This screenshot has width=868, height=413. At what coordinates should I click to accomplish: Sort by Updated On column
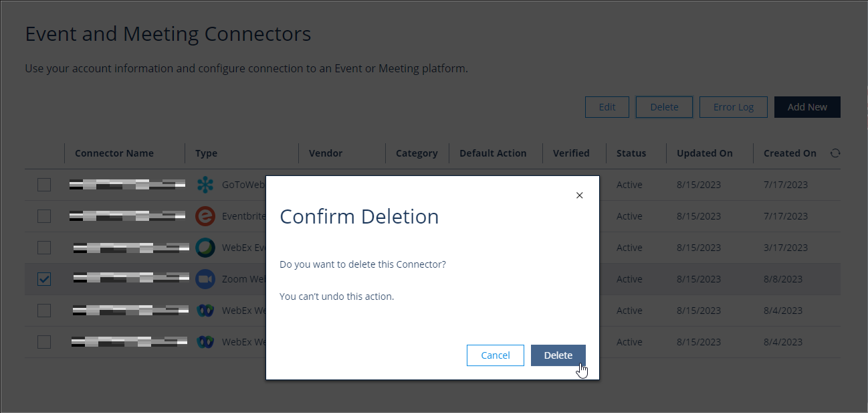click(704, 153)
